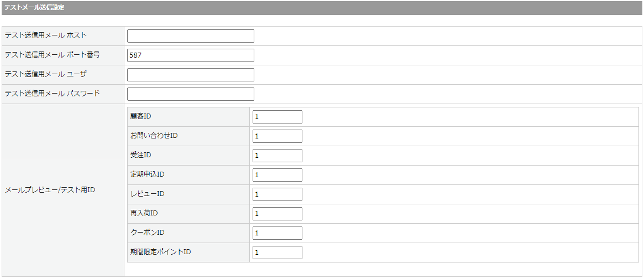Select the テスト送信用メール ユーザ text box
644x278 pixels.
[190, 75]
